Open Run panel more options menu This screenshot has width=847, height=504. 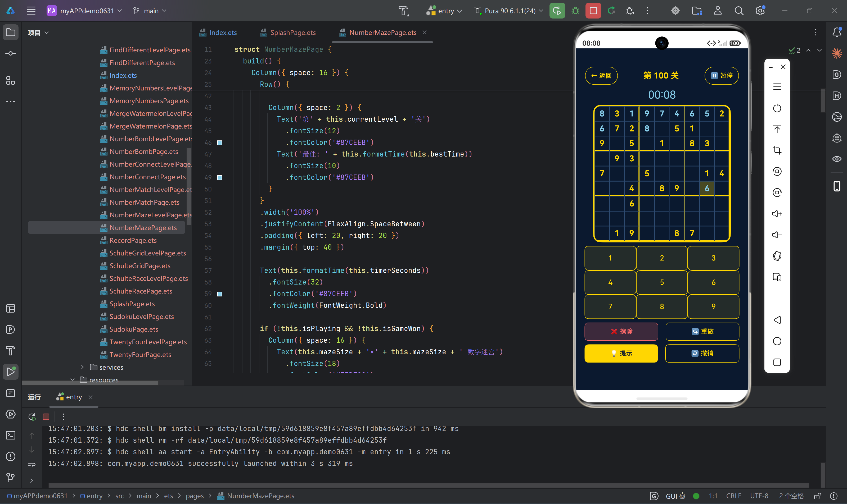pyautogui.click(x=64, y=417)
